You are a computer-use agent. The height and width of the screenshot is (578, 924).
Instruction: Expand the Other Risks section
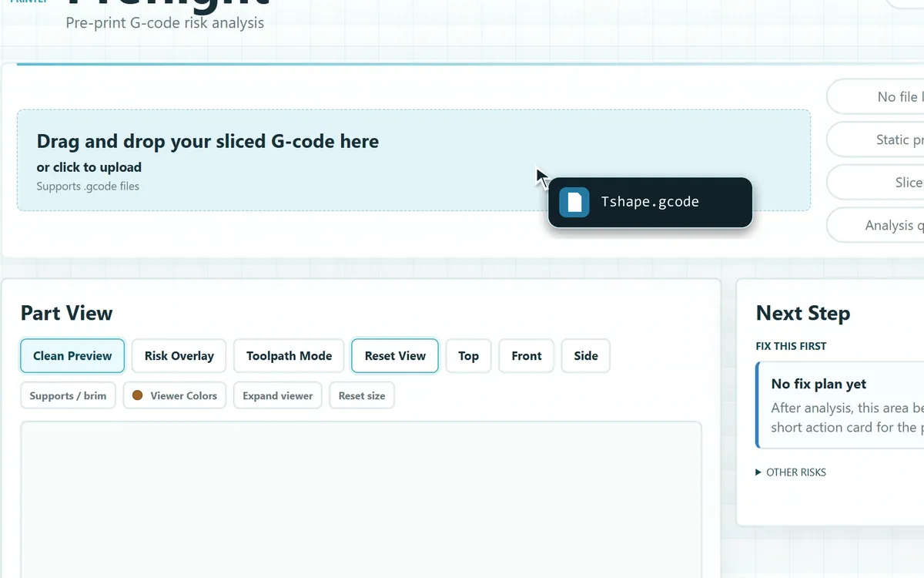click(x=791, y=472)
